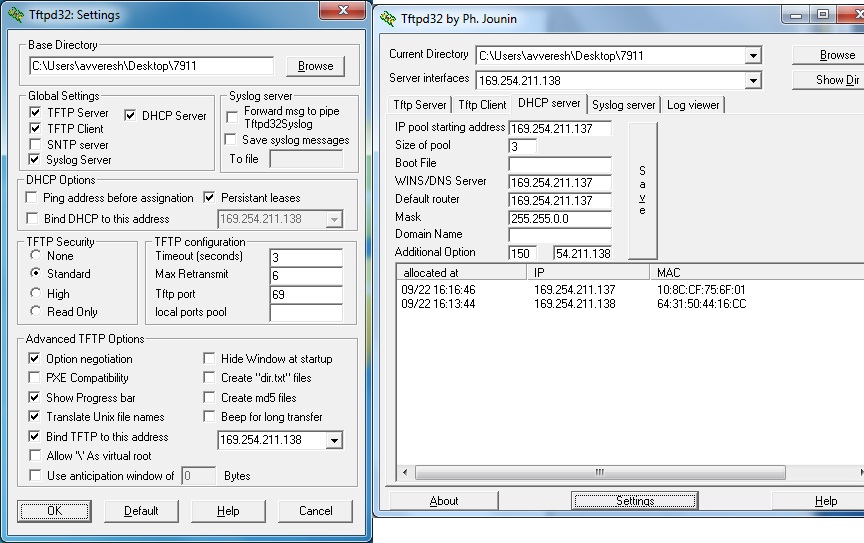Switch to the Tftp Server tab

419,105
